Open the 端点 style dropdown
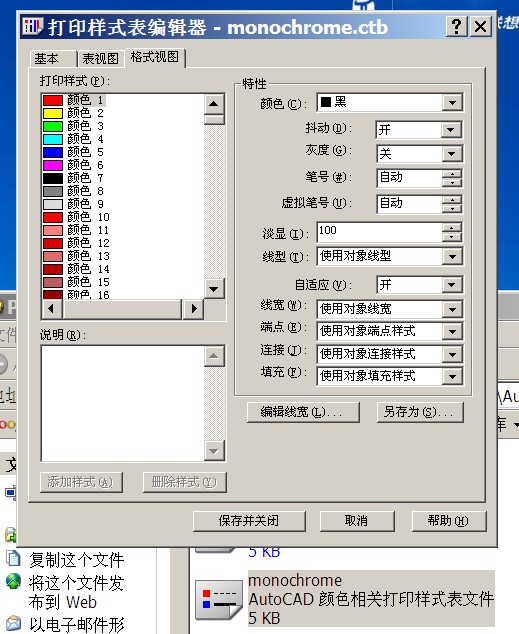This screenshot has width=519, height=634. click(x=452, y=332)
